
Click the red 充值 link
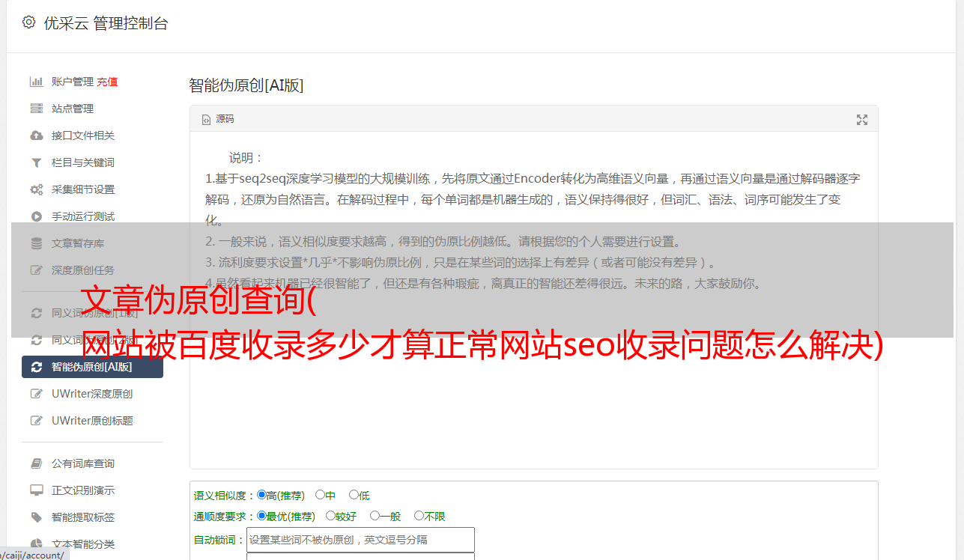(107, 82)
